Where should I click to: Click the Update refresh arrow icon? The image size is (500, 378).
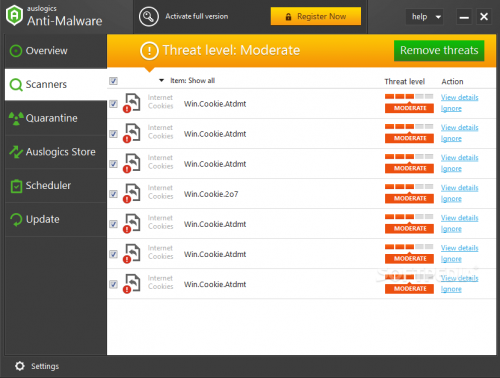coord(16,220)
